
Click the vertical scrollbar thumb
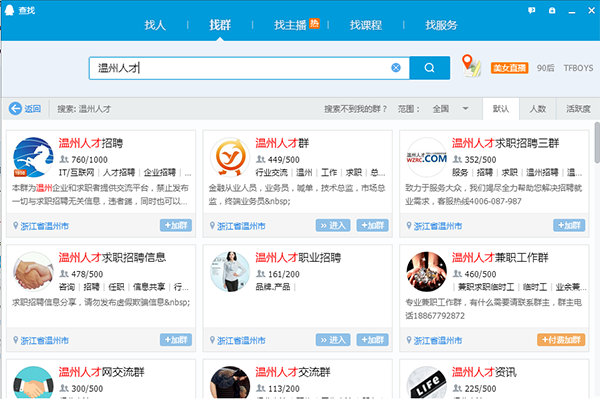[597, 142]
